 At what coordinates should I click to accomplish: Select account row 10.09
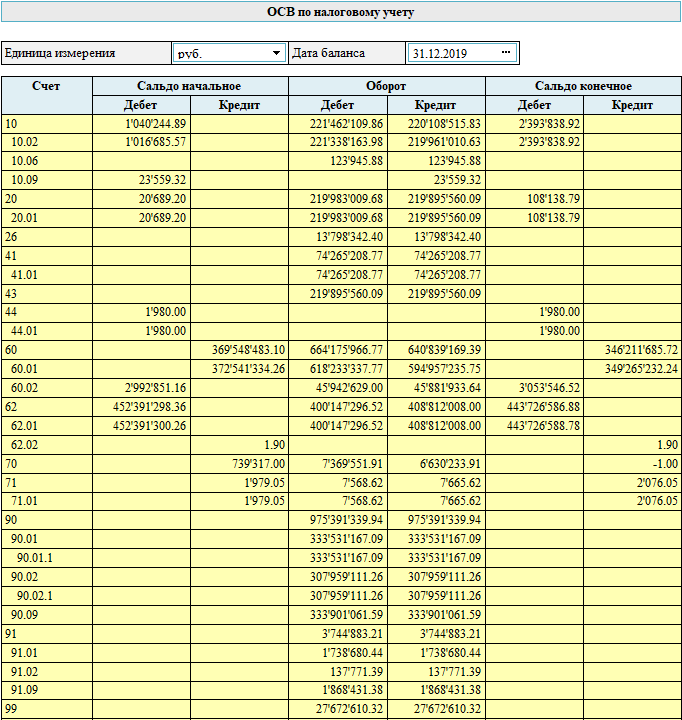[341, 180]
